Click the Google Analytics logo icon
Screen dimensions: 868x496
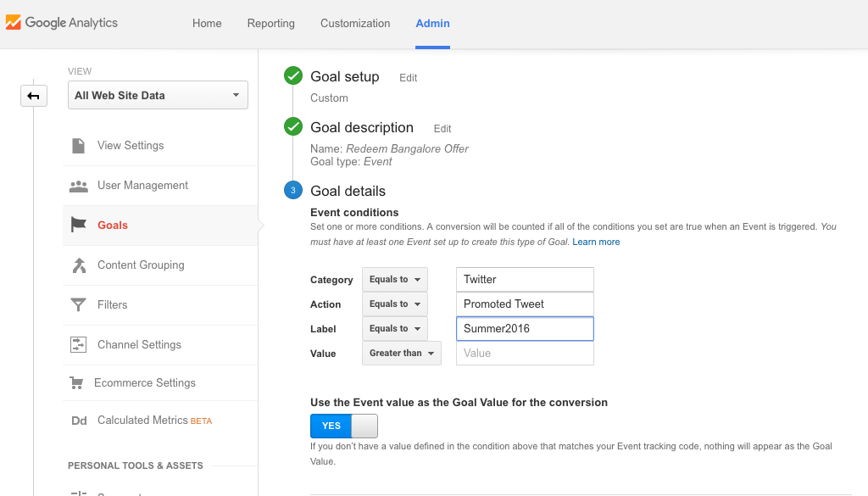(x=14, y=23)
